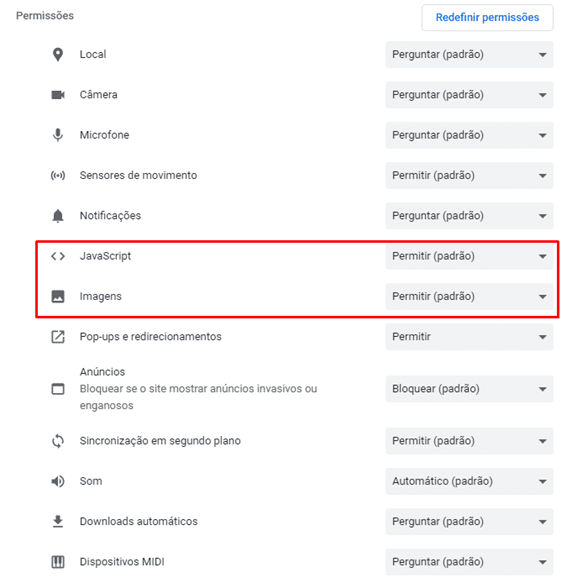This screenshot has width=567, height=583.
Task: Click the Anúncios window icon
Action: (58, 389)
